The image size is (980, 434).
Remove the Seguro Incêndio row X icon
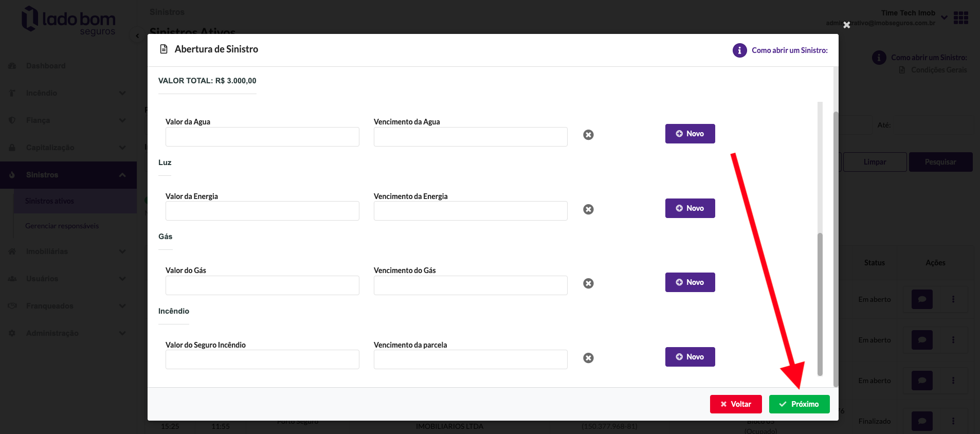click(x=588, y=358)
